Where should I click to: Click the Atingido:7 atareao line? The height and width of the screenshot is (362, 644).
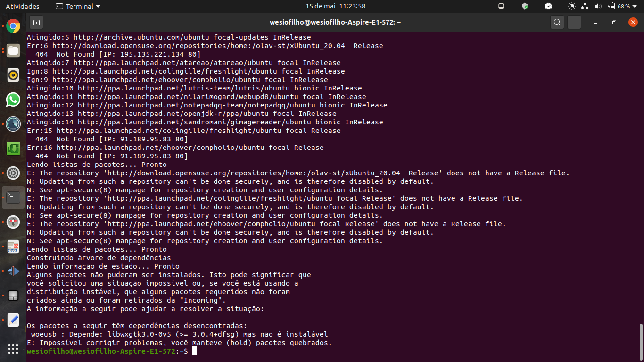pos(184,63)
